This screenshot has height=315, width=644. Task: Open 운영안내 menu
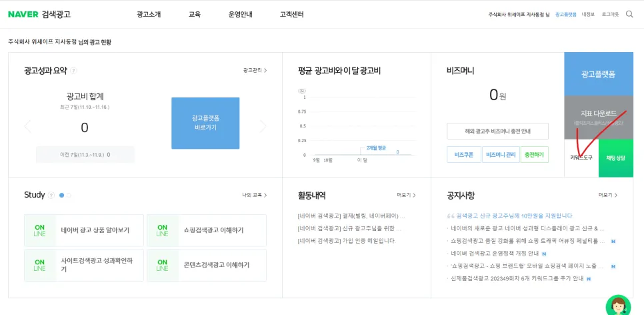[241, 15]
